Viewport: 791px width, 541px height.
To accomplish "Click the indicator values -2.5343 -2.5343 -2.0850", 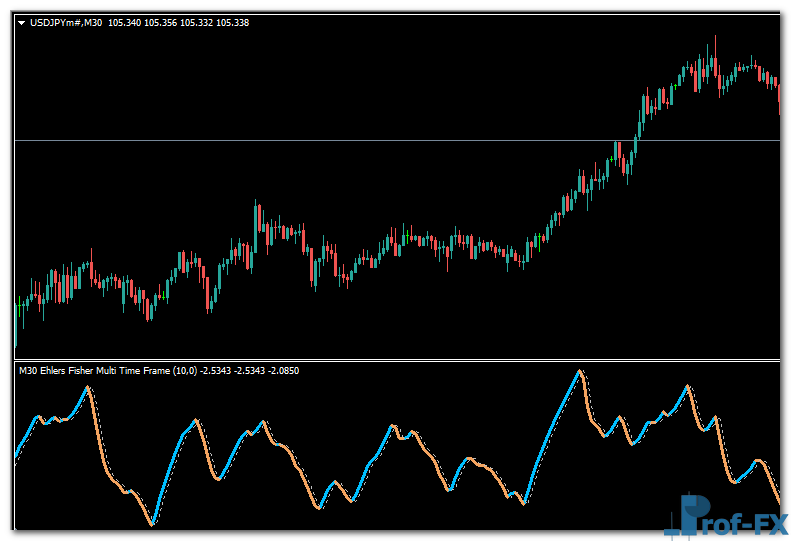I will (249, 371).
